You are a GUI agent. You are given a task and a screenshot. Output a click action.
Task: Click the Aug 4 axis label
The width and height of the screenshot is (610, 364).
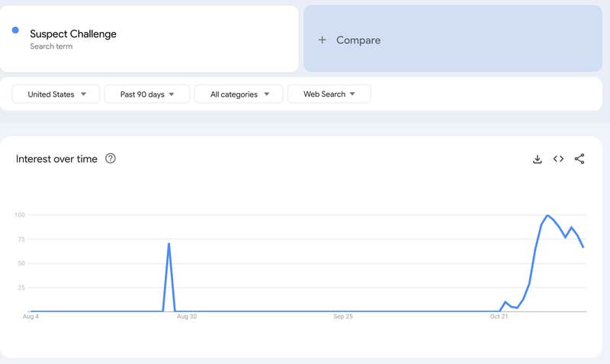click(x=30, y=316)
